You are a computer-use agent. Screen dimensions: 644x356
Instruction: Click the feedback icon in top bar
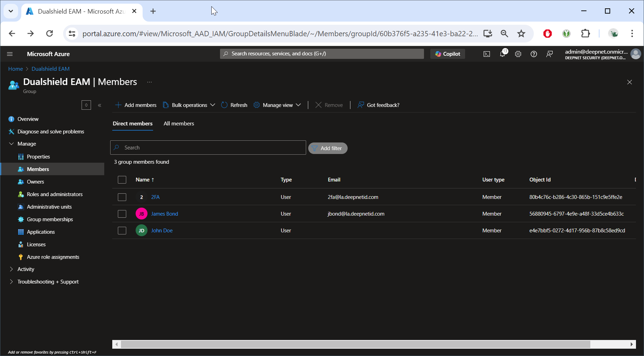pos(550,54)
